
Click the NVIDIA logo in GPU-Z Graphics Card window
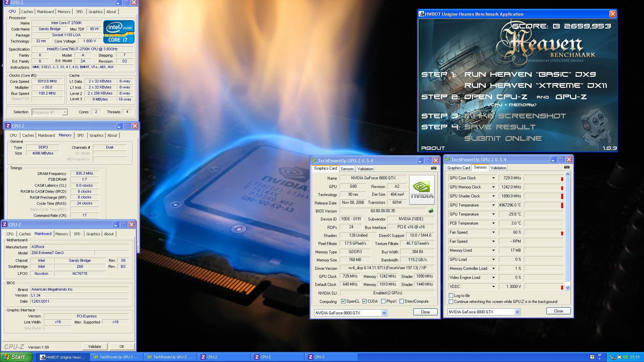click(x=422, y=190)
